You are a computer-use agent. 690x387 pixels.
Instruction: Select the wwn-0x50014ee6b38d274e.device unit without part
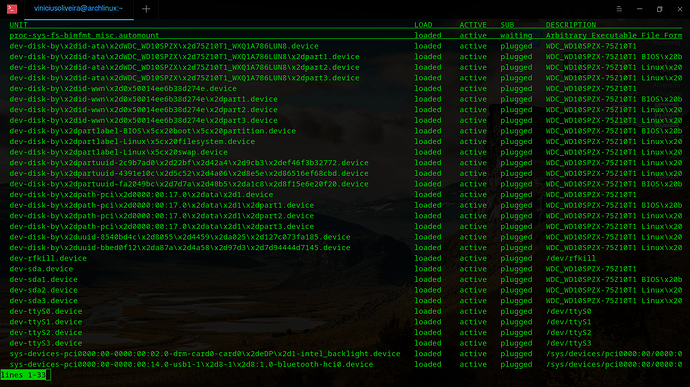point(123,88)
